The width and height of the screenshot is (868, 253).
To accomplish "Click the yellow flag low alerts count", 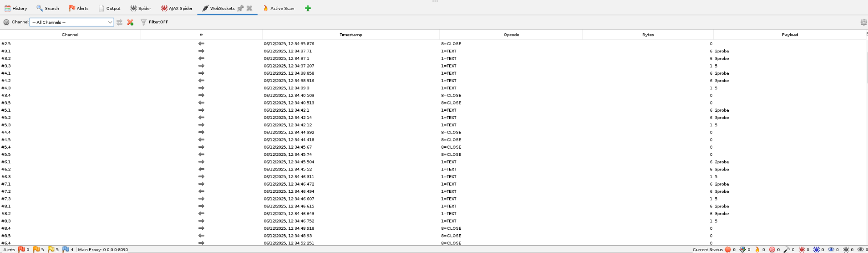I will click(x=53, y=249).
